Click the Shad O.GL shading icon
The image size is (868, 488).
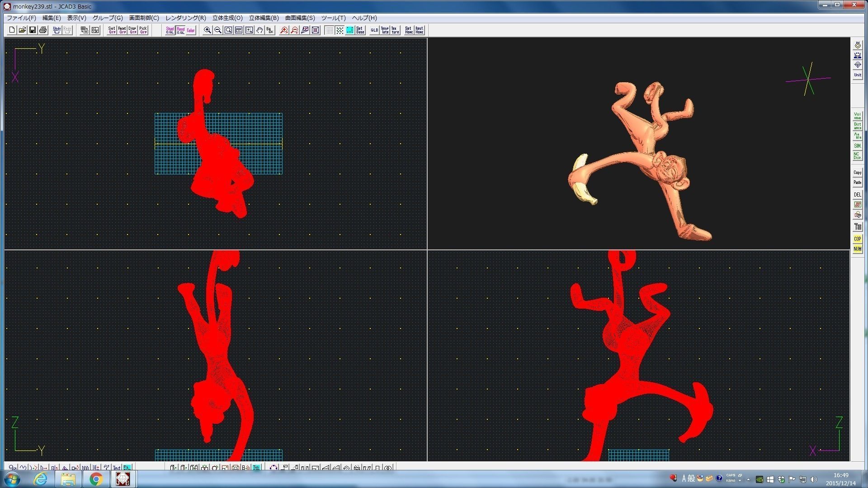click(x=170, y=30)
